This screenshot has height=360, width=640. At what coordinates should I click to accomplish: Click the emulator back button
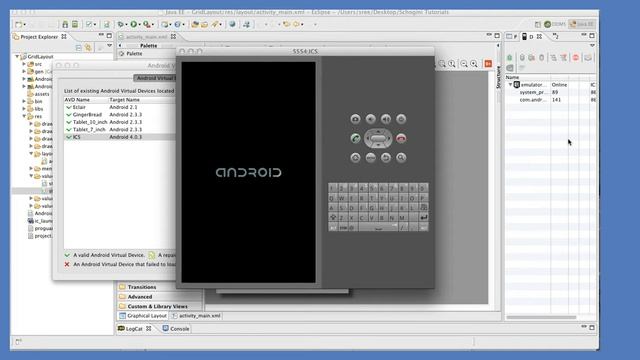(386, 158)
